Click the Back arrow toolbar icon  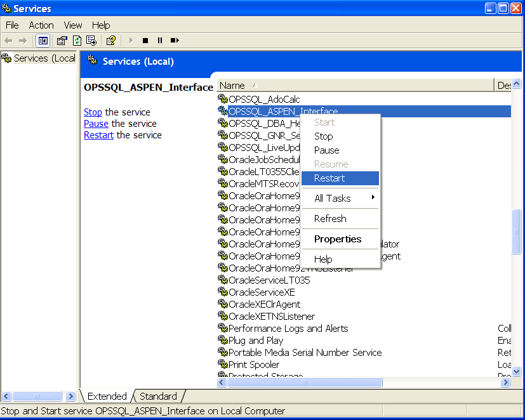pyautogui.click(x=8, y=41)
